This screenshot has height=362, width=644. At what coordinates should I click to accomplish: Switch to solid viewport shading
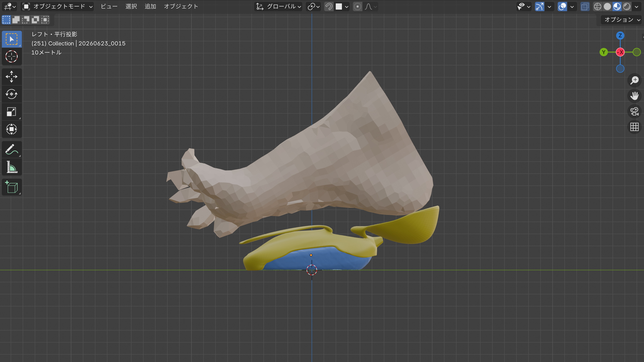[x=607, y=6]
